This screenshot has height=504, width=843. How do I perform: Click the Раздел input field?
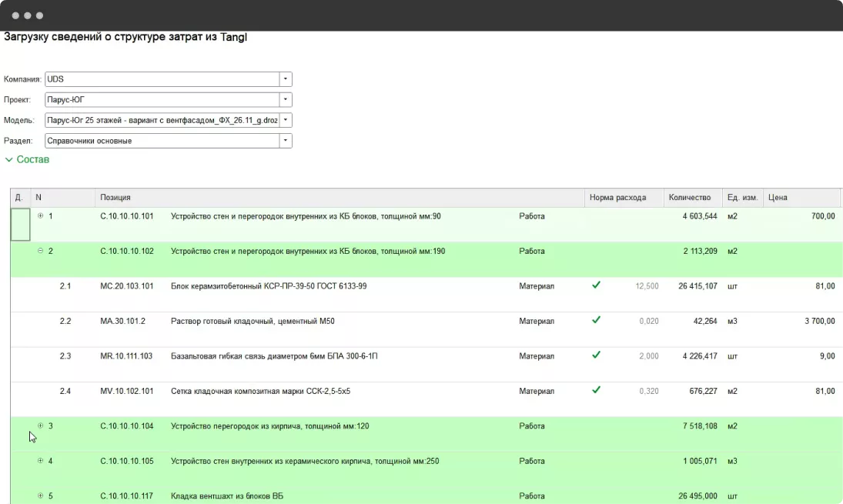coord(162,141)
